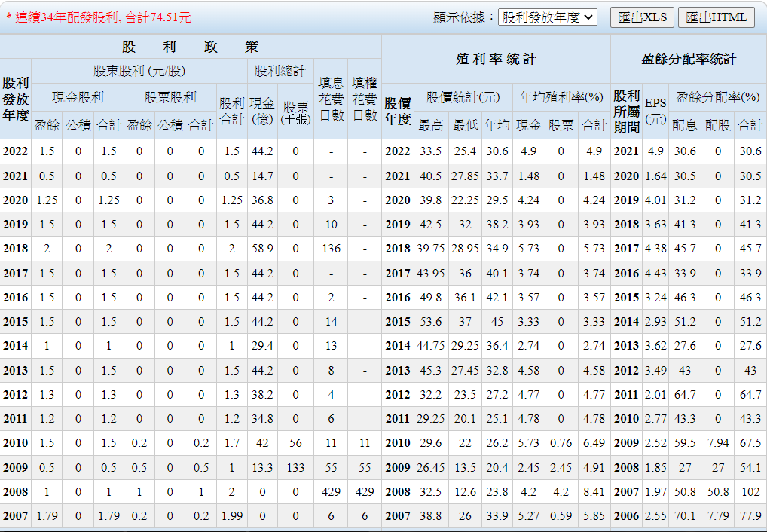Click the 429 填息 days cell for 2008

(331, 492)
